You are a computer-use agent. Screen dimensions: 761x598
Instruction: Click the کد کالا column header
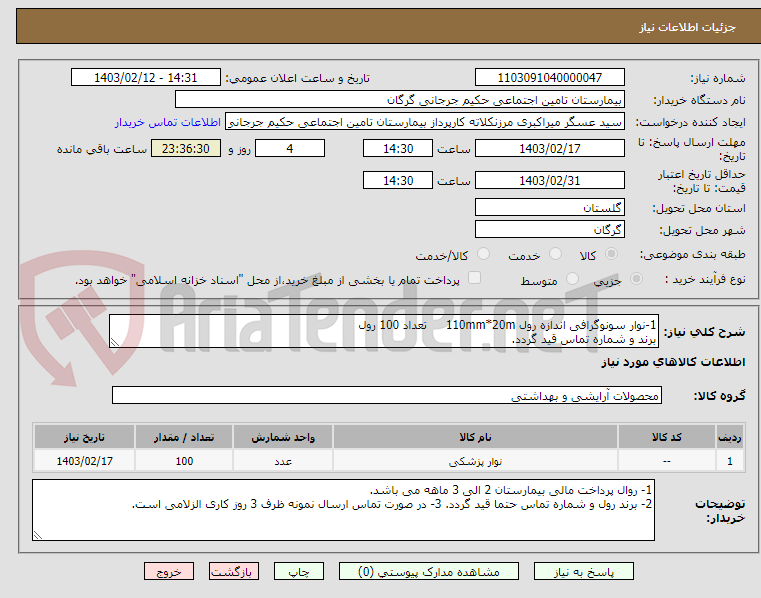666,437
